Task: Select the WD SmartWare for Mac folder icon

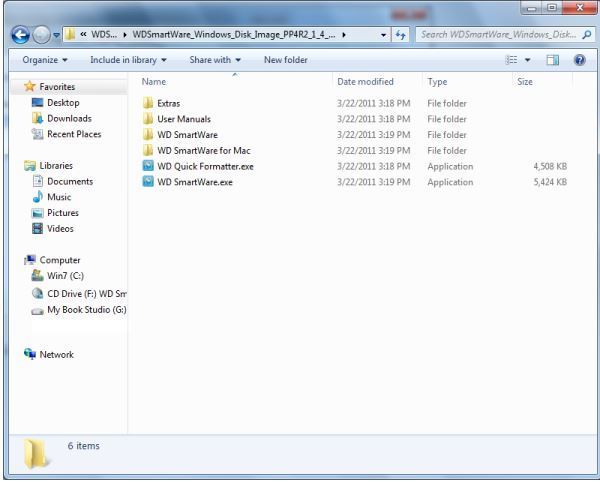Action: pos(148,150)
